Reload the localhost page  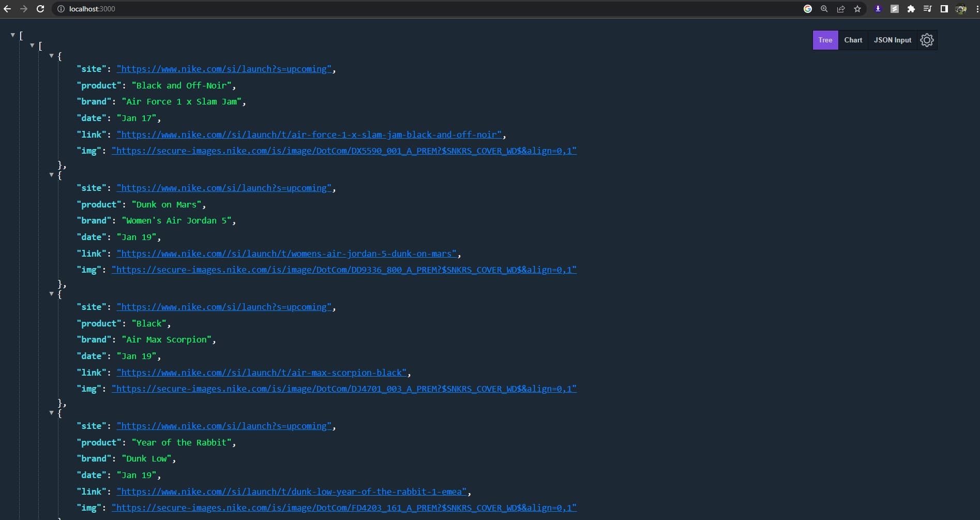point(40,9)
